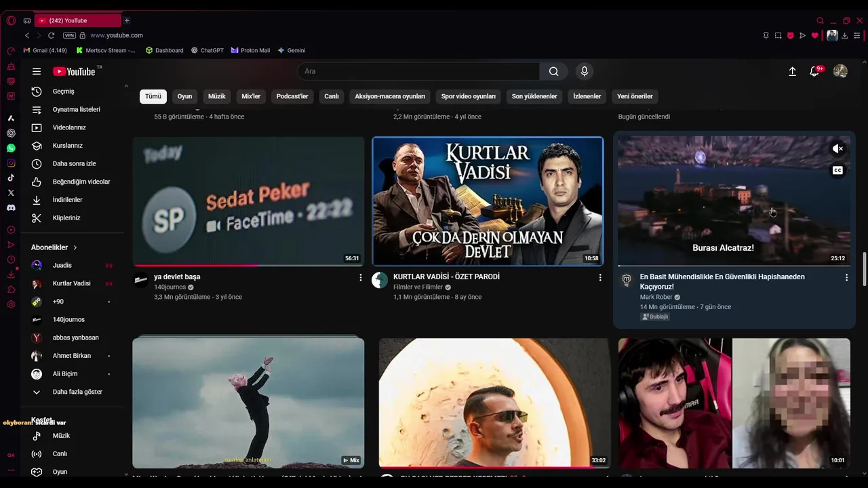This screenshot has height=488, width=868.
Task: Open Filmler ve Filmler channel link
Action: [x=418, y=287]
